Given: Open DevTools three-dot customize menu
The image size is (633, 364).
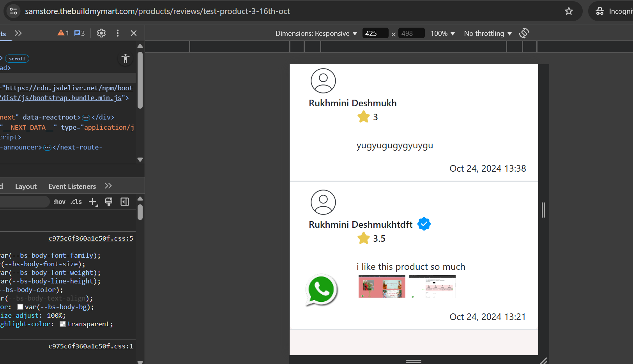Looking at the screenshot, I should (x=118, y=33).
